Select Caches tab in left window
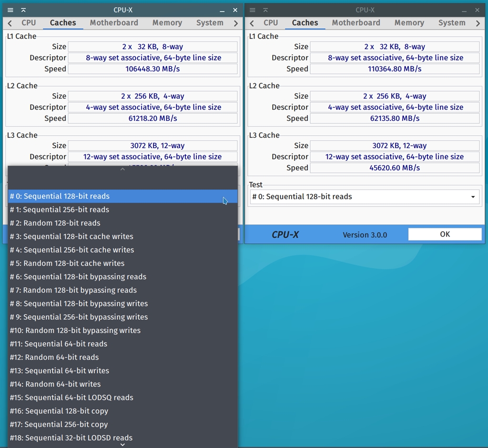This screenshot has width=488, height=448. click(63, 23)
